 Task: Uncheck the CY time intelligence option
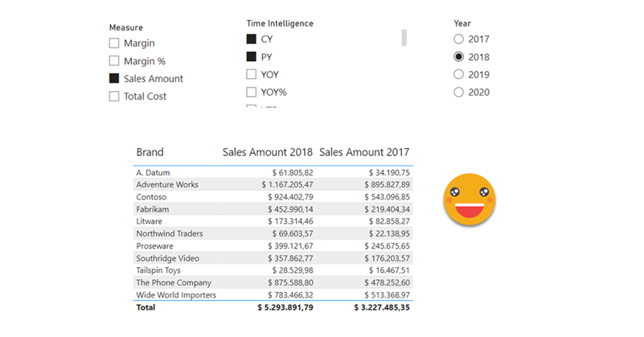[x=252, y=39]
